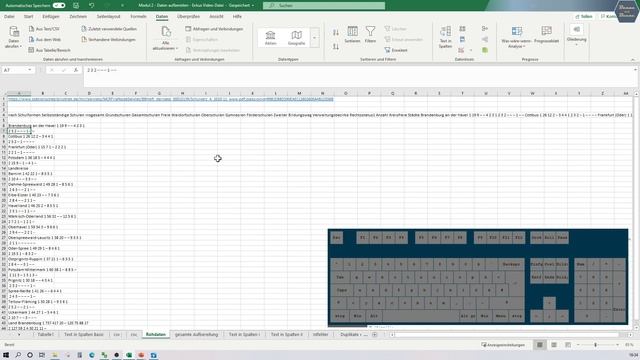Select the Infofilter sheet tab
The height and width of the screenshot is (360, 640).
320,335
